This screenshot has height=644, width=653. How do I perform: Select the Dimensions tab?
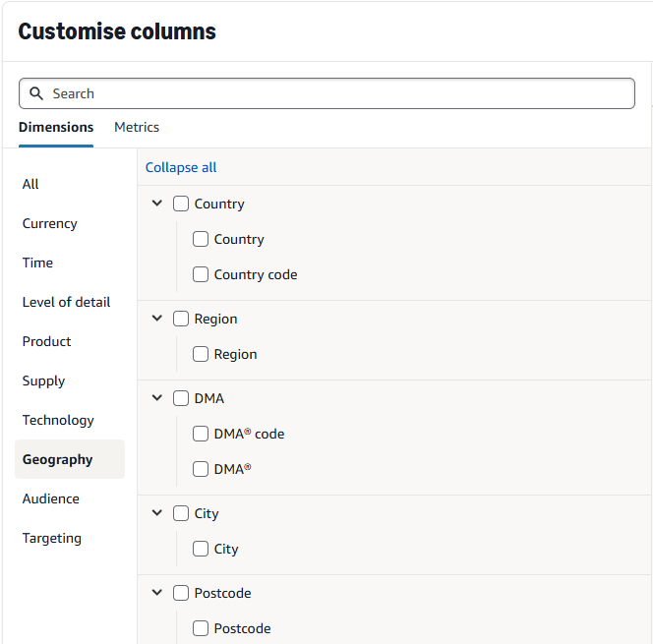56,127
